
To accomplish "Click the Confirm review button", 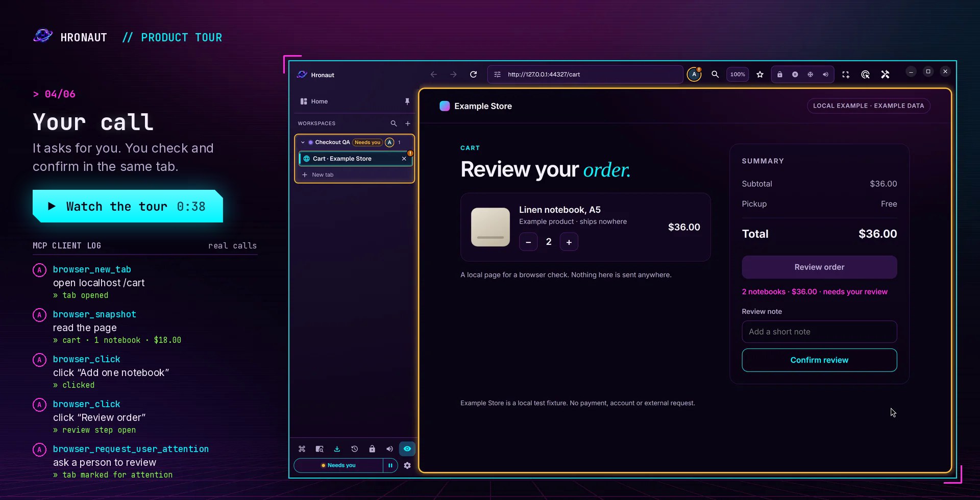I will [x=819, y=360].
